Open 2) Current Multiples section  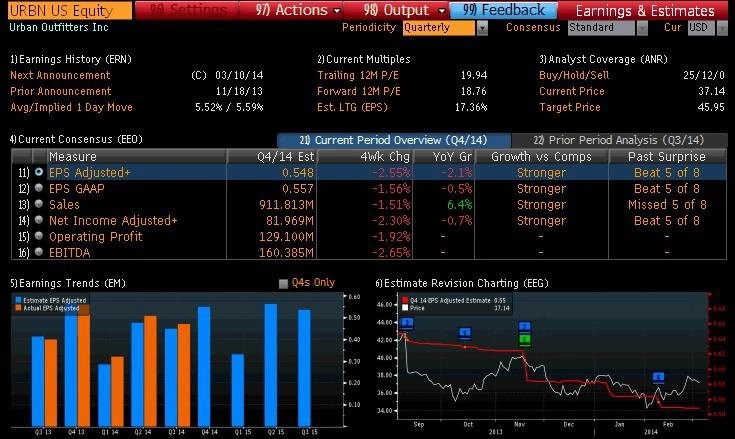click(364, 59)
